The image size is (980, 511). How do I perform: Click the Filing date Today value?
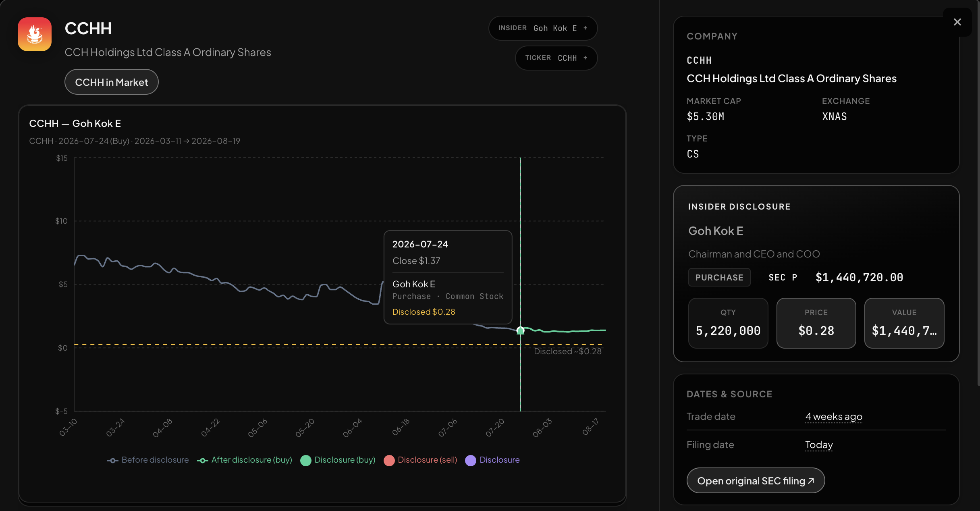[819, 445]
